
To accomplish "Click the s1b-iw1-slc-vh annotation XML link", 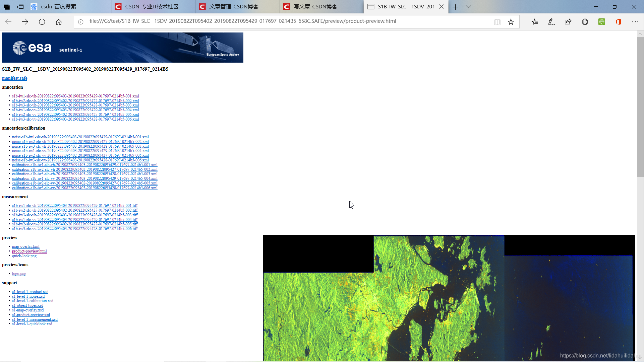I will coord(75,96).
